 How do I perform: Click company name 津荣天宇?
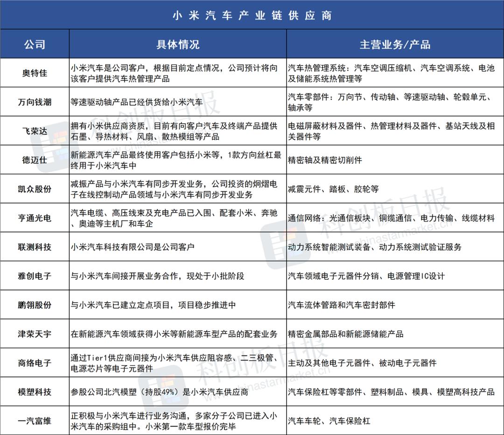tap(35, 334)
